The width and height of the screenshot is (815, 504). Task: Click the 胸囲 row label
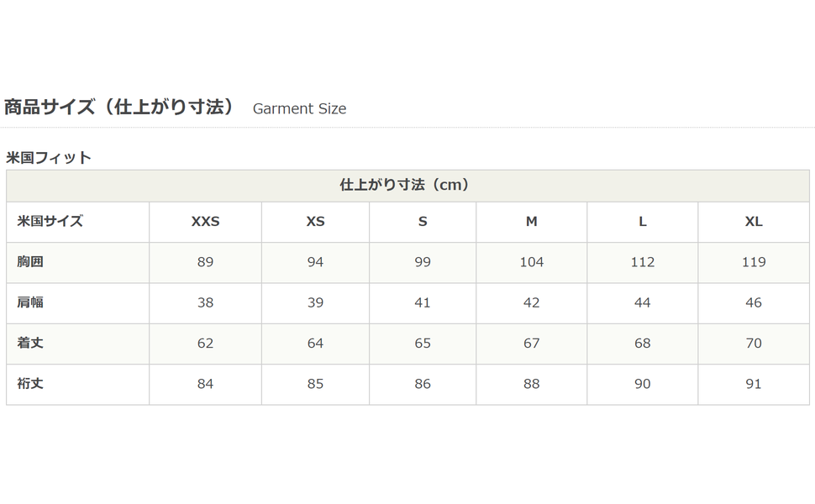point(30,262)
